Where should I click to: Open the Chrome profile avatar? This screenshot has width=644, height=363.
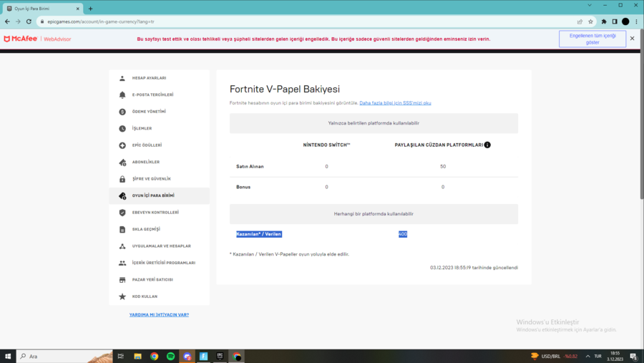click(x=625, y=21)
